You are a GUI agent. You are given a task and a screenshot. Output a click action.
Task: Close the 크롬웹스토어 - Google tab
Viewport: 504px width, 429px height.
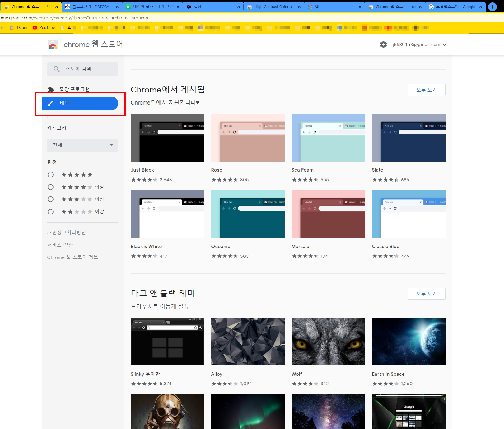tap(481, 7)
